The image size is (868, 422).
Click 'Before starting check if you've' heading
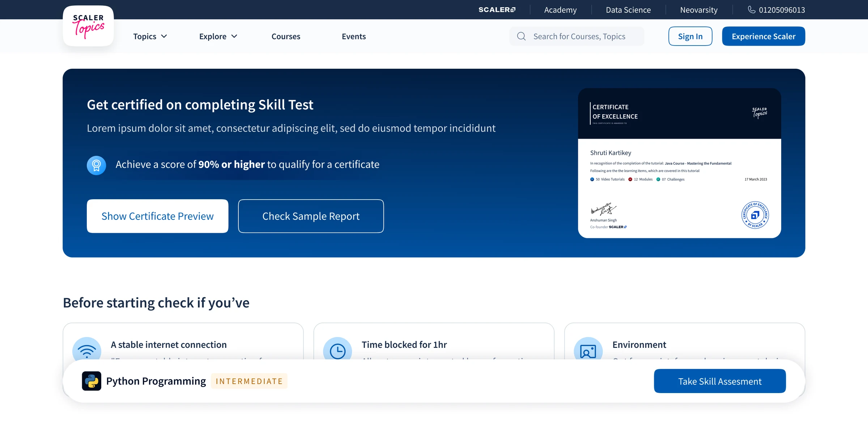156,303
